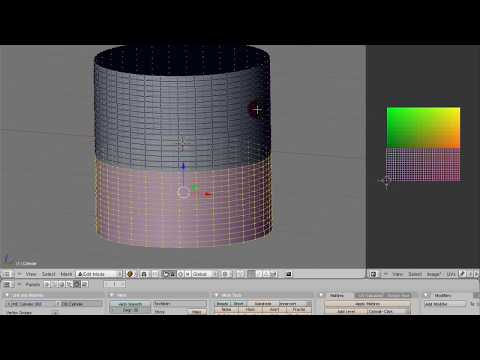The height and width of the screenshot is (360, 480).
Task: Adjust the Degr: 30 value field
Action: (130, 310)
